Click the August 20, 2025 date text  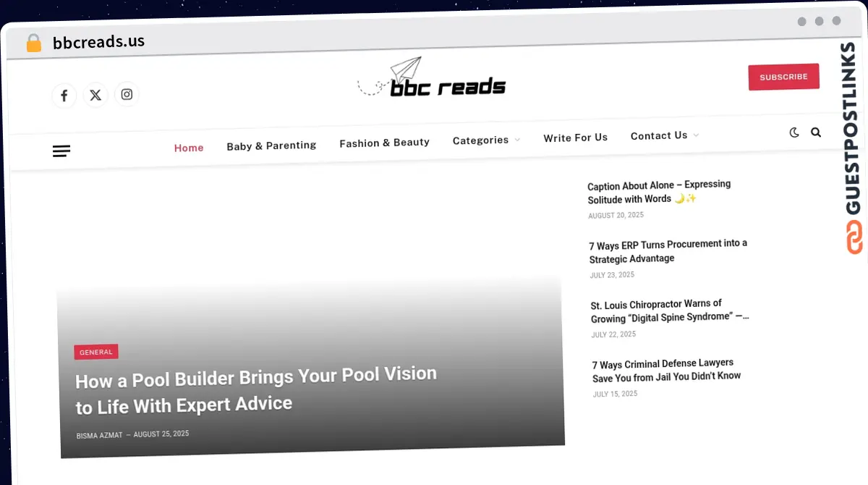point(616,216)
